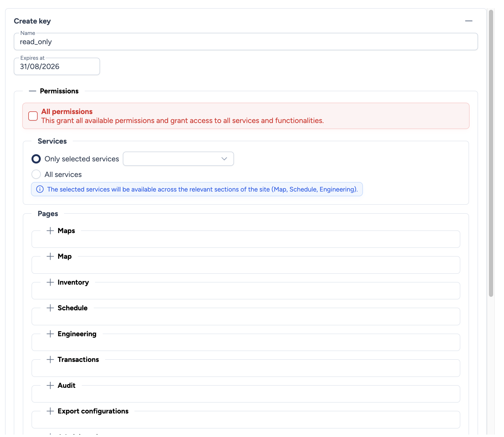
Task: Open the selected services dropdown
Action: pyautogui.click(x=178, y=159)
